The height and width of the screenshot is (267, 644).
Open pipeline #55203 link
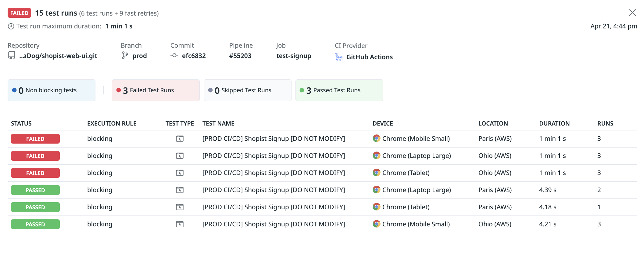(240, 56)
